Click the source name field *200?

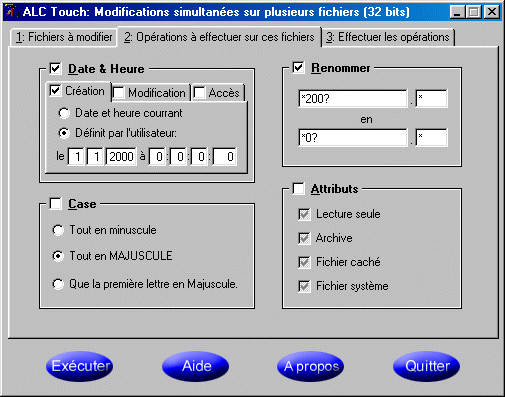pyautogui.click(x=353, y=98)
